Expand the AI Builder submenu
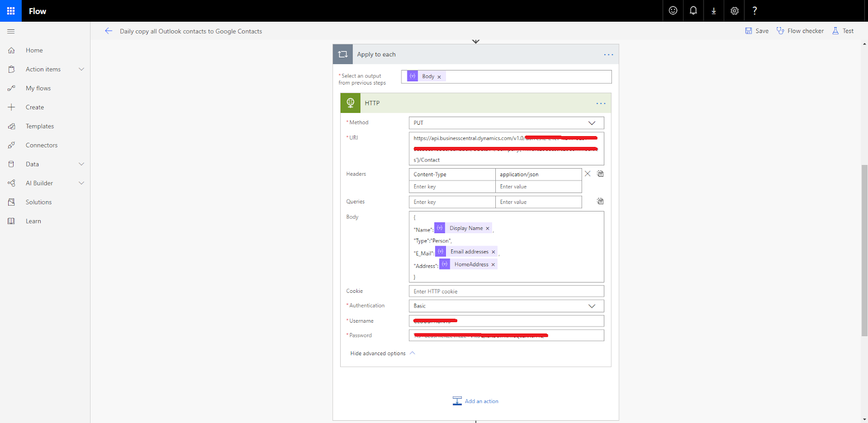868x423 pixels. click(x=81, y=183)
